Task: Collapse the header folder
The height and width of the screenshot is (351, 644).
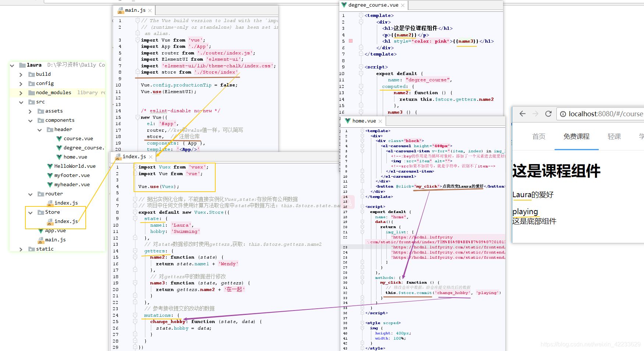Action: (39, 130)
